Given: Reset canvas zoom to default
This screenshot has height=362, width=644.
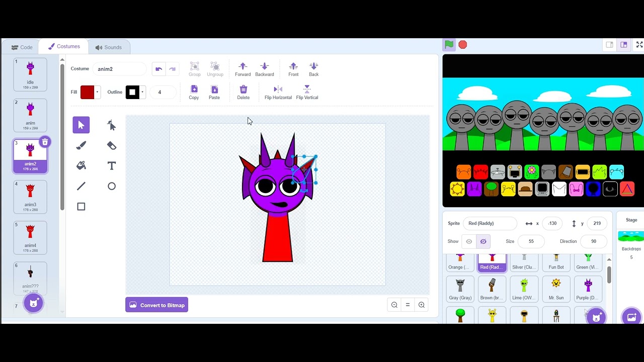Looking at the screenshot, I should 408,305.
